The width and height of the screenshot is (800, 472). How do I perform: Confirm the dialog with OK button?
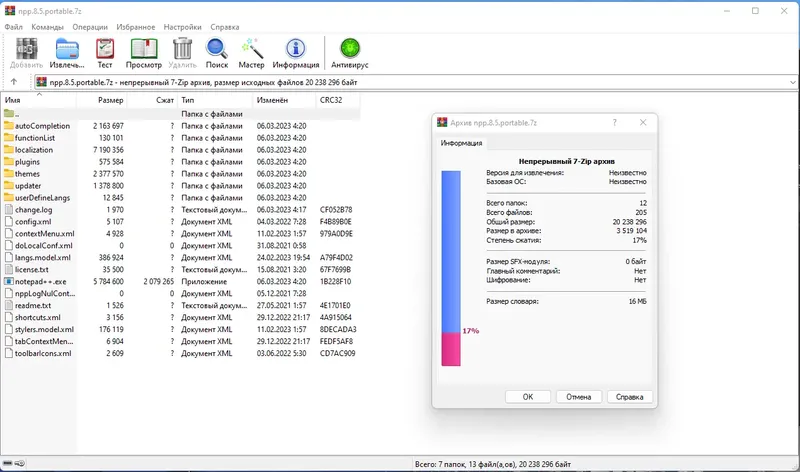click(x=528, y=396)
